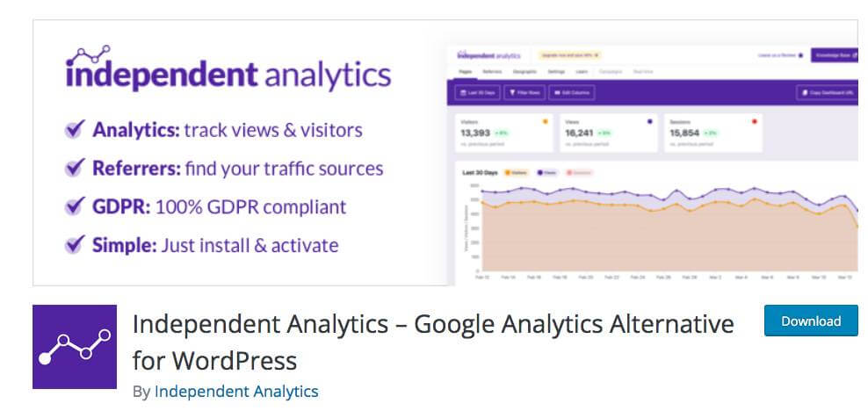This screenshot has height=411, width=868.
Task: Toggle the Views series legend chip
Action: coord(547,173)
